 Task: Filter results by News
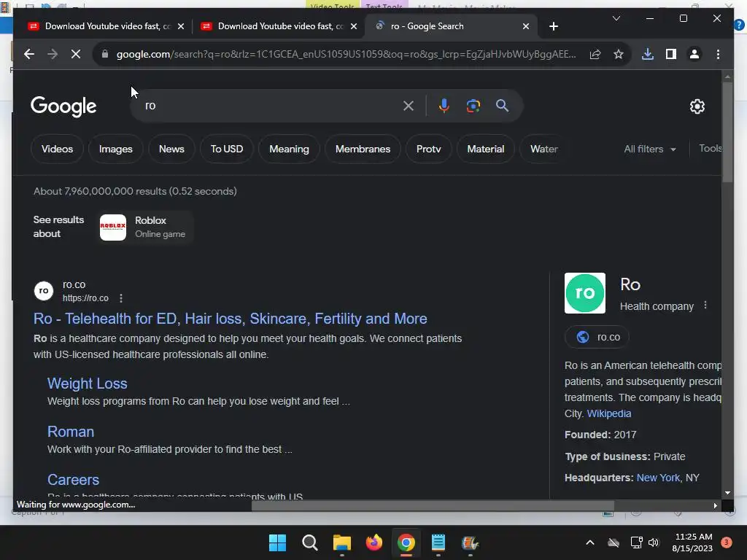(x=171, y=149)
